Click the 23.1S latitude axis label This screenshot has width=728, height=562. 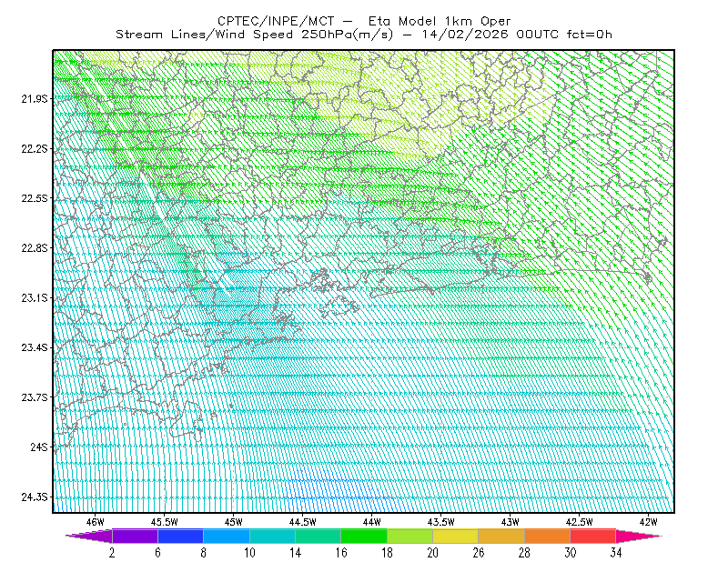click(35, 297)
